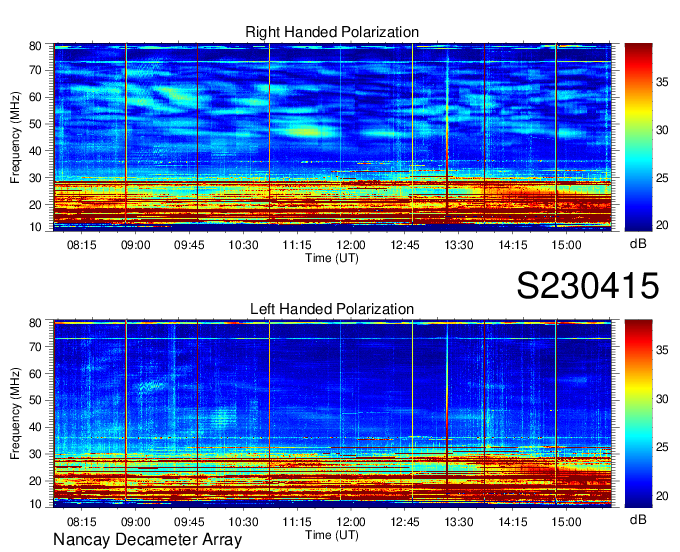This screenshot has height=552, width=680.
Task: Click the 30 value on bottom colorbar
Action: [662, 399]
